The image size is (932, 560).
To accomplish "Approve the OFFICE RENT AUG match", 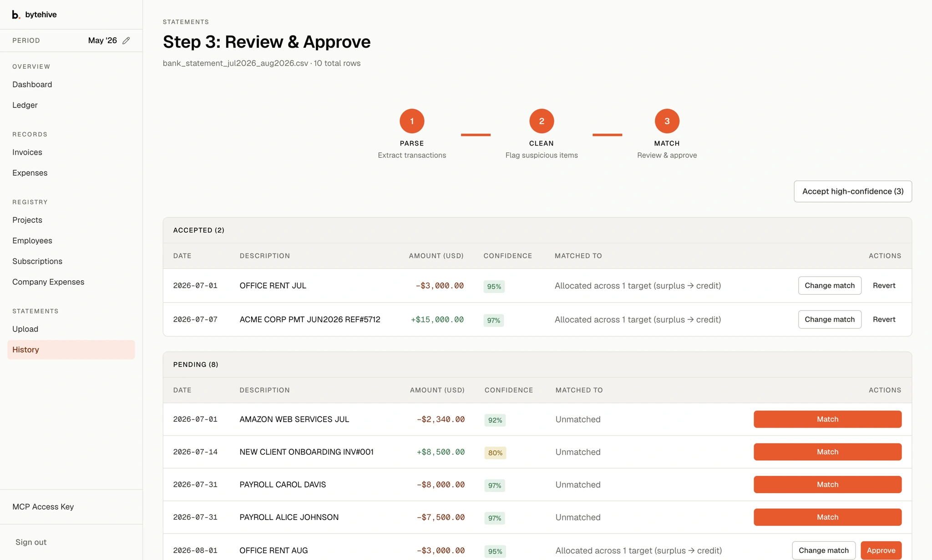I will click(x=881, y=550).
